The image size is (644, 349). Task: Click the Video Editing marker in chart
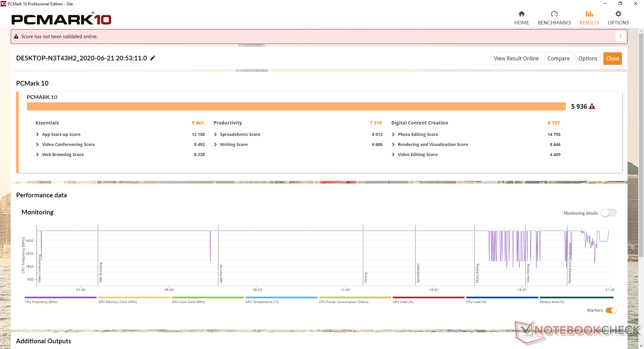[x=528, y=273]
